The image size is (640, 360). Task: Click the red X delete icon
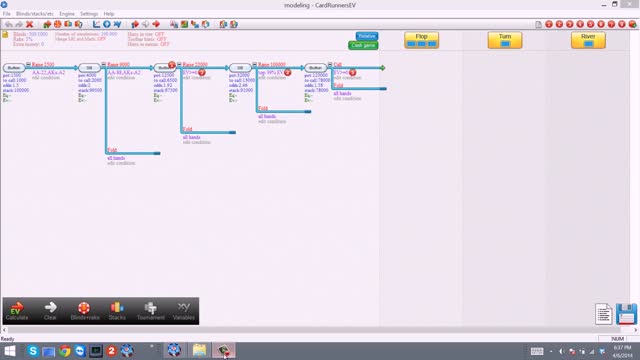click(29, 24)
